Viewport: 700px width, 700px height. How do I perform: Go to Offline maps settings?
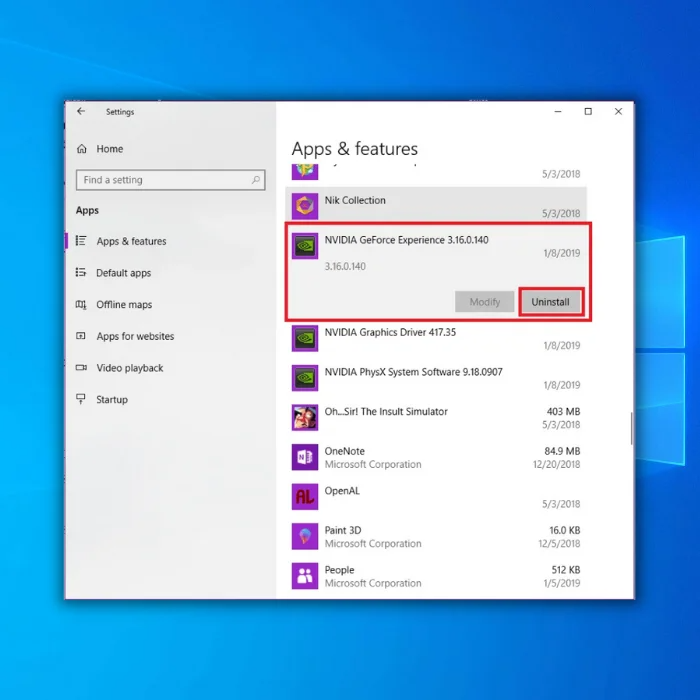(x=124, y=304)
